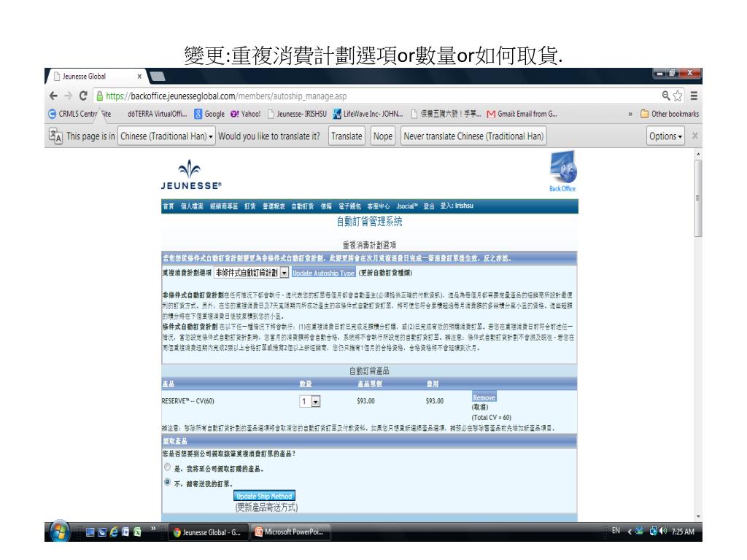Click the Jeunesse logo

190,175
